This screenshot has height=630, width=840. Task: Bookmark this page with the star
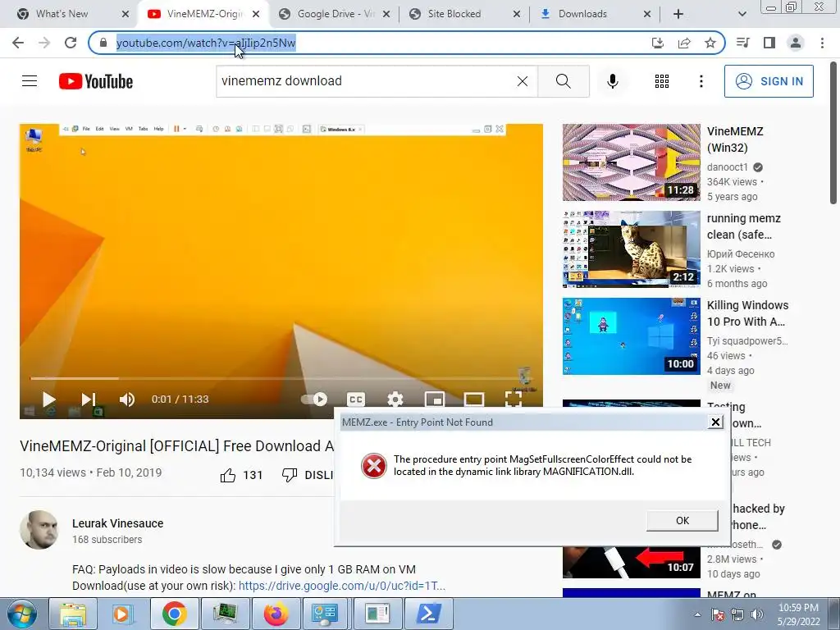coord(710,43)
